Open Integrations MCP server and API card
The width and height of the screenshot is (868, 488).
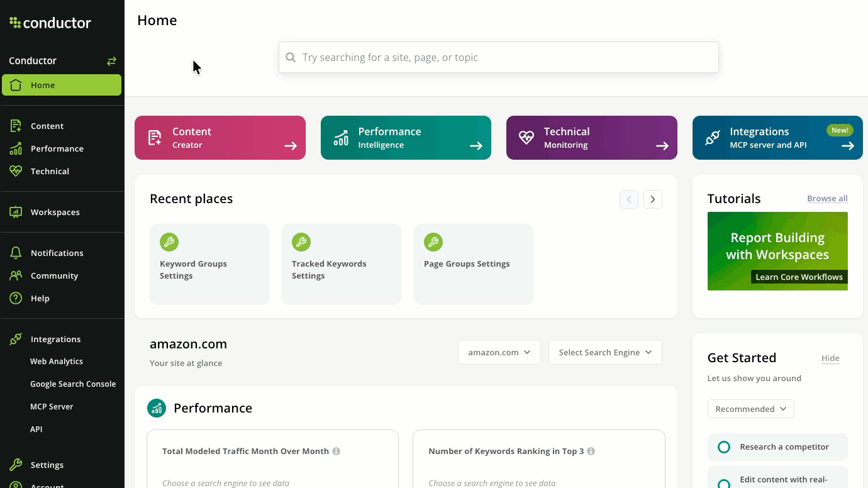click(x=777, y=138)
